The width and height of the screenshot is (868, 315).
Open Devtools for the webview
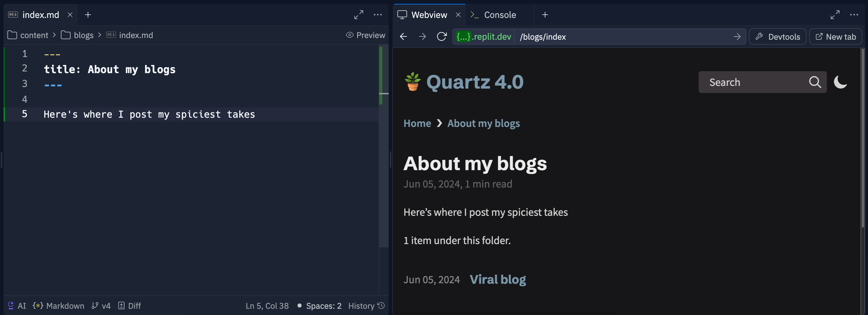tap(777, 36)
